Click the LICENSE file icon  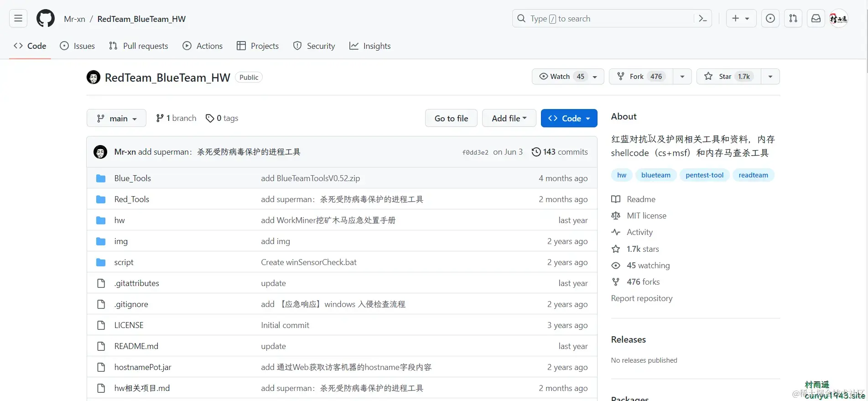[101, 325]
